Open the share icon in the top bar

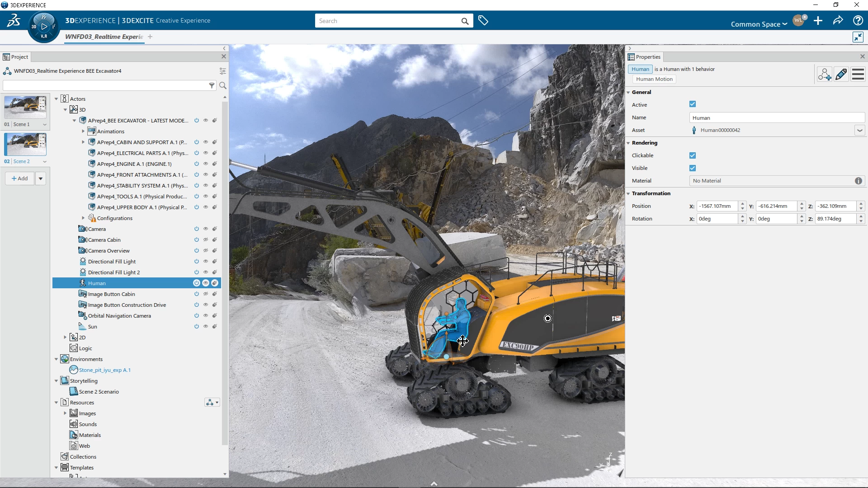click(837, 20)
